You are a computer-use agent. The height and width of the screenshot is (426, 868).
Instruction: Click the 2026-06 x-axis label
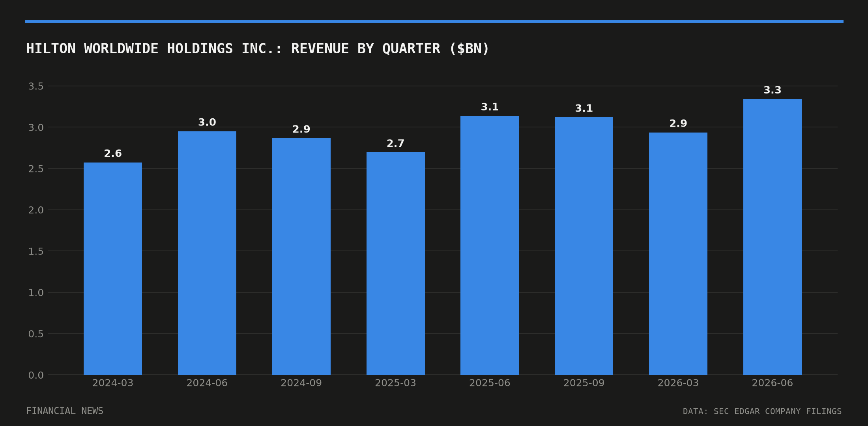(x=773, y=383)
